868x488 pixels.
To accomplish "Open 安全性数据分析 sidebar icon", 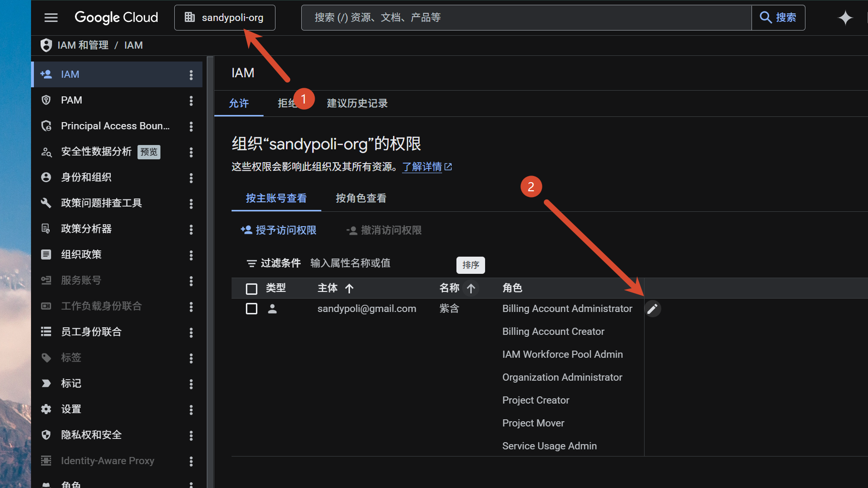I will 46,152.
